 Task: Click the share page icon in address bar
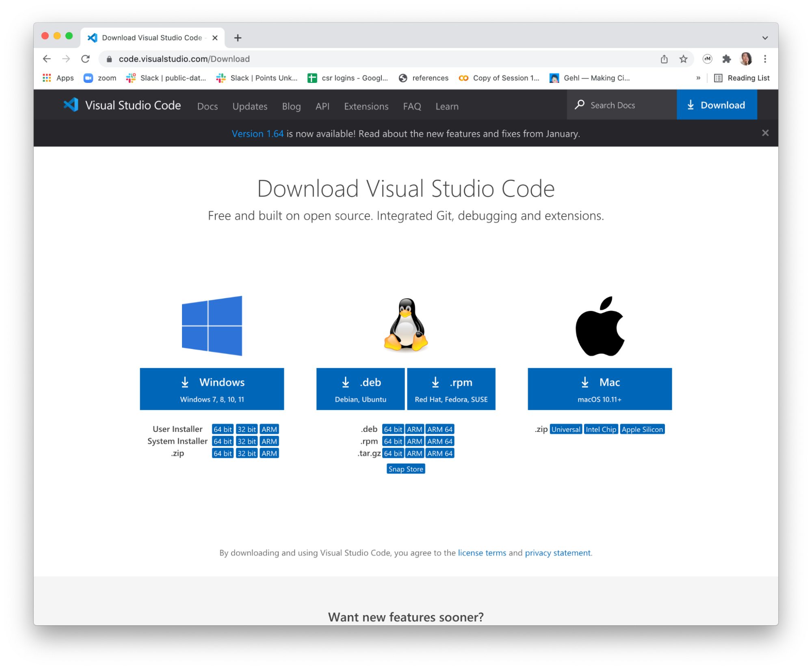pyautogui.click(x=664, y=59)
